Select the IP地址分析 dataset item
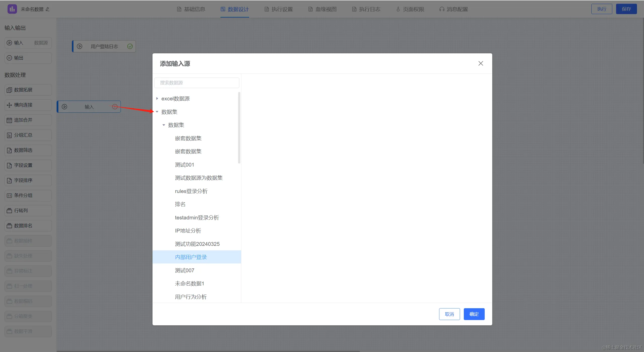 point(188,230)
